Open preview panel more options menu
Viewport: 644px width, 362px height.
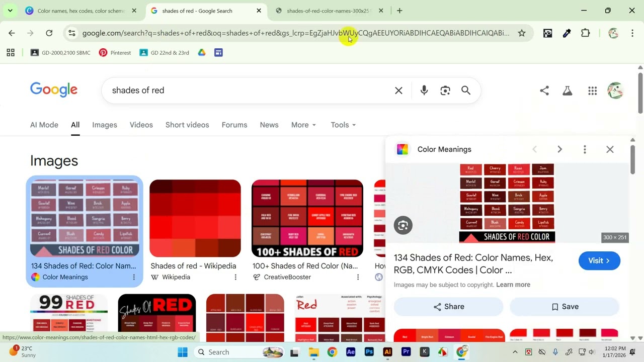[x=585, y=149]
